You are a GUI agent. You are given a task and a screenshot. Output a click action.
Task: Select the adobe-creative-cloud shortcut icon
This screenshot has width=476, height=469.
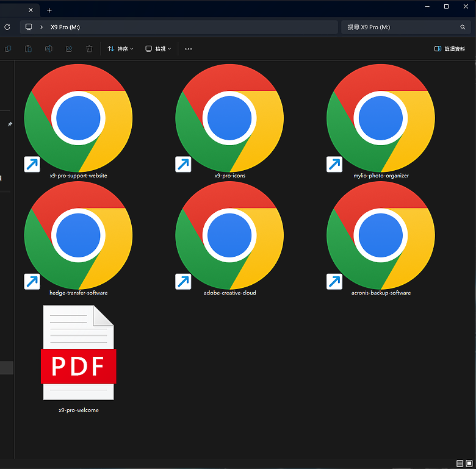[229, 235]
